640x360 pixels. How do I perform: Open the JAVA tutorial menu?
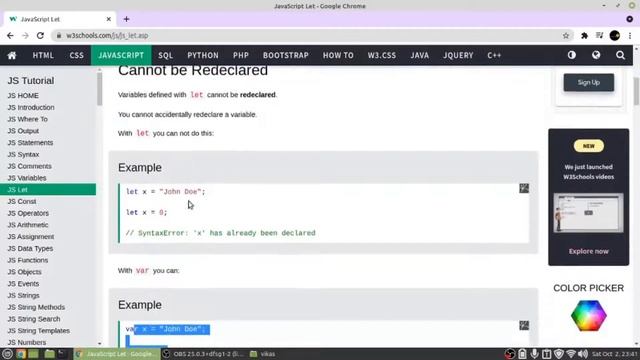(420, 56)
